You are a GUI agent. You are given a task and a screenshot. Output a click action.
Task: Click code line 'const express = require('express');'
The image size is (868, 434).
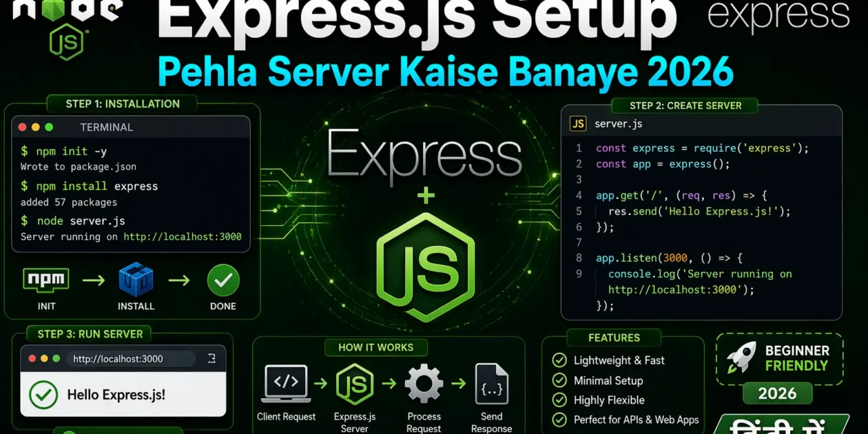703,148
